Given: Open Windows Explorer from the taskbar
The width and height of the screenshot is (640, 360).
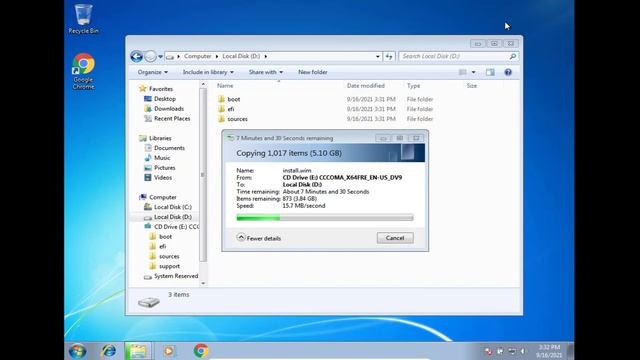Looking at the screenshot, I should click(138, 351).
